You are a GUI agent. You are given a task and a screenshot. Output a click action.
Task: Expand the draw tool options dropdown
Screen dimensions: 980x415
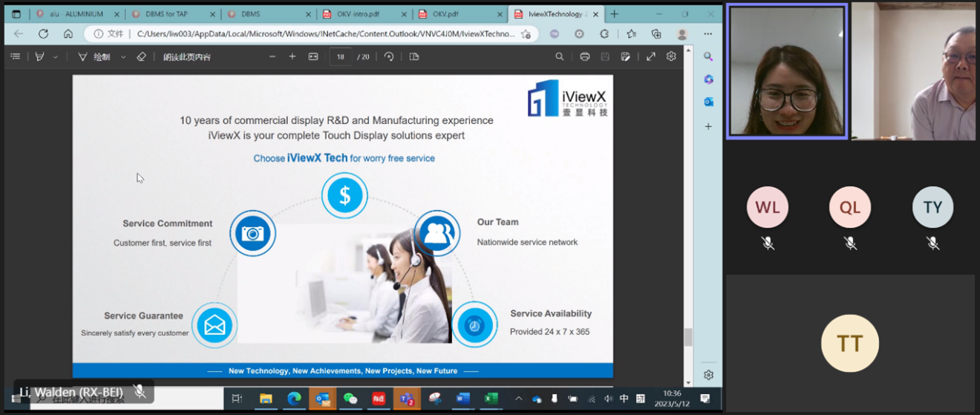tap(123, 56)
